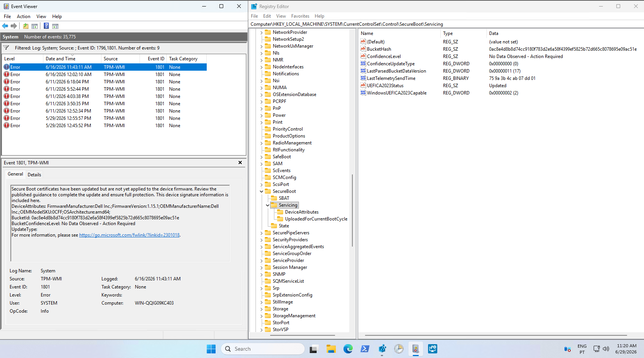Collapse the SecureBoot registry key
The image size is (644, 358).
pos(262,191)
